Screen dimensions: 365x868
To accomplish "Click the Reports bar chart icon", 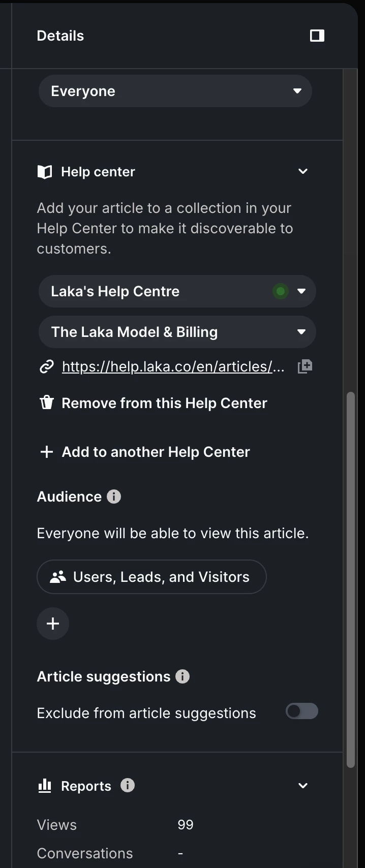I will click(45, 786).
